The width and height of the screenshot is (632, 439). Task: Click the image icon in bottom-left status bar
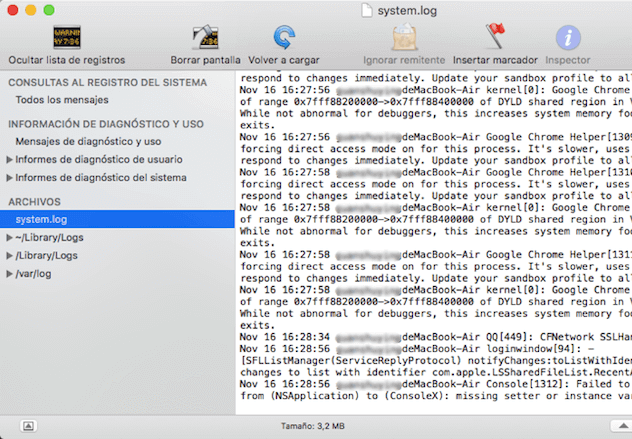click(x=28, y=426)
